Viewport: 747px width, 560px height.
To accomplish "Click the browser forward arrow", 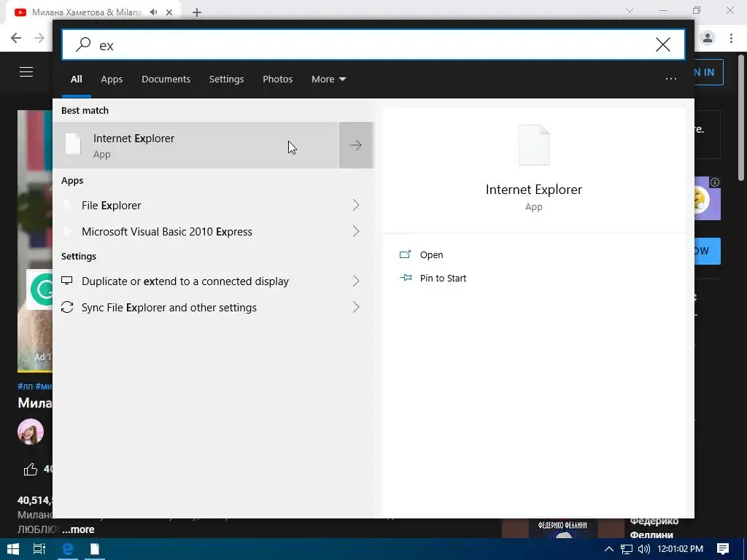I will (39, 38).
